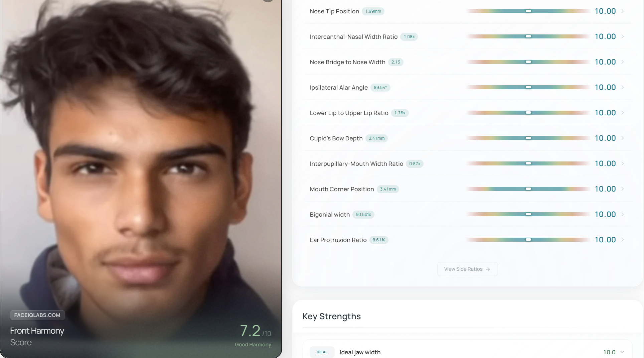Click the Cupid's Bow Depth slider handle
The width and height of the screenshot is (644, 358).
[528, 138]
